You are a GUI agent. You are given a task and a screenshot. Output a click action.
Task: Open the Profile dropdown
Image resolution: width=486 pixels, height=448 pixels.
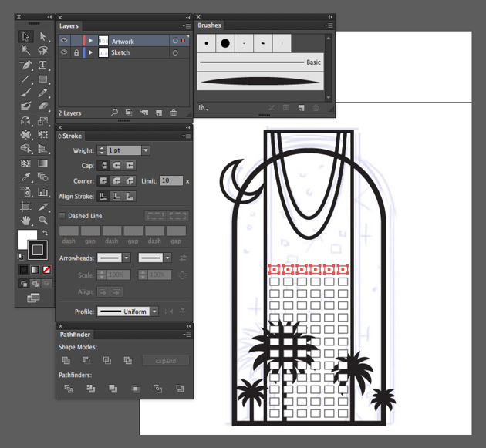[154, 311]
